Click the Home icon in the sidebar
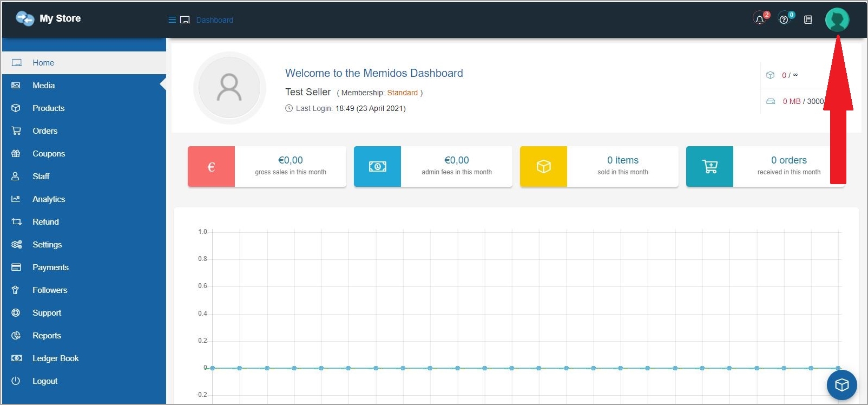 tap(17, 63)
